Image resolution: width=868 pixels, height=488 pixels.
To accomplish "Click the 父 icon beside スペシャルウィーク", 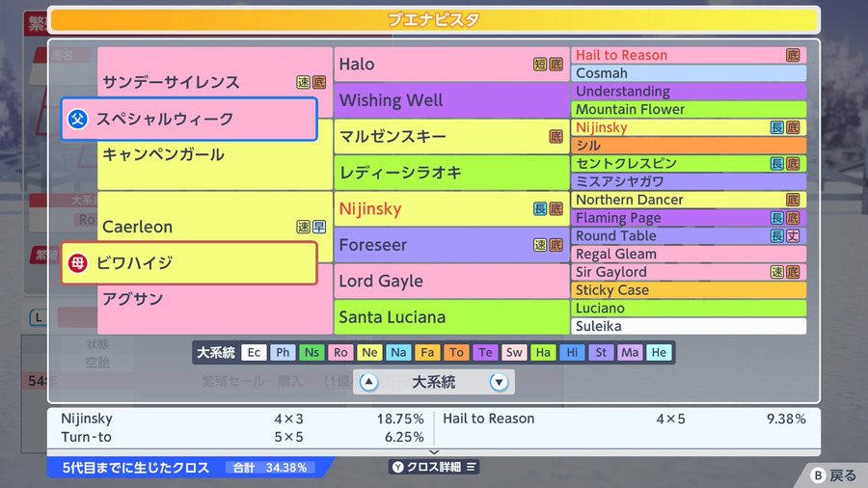I will coord(77,119).
